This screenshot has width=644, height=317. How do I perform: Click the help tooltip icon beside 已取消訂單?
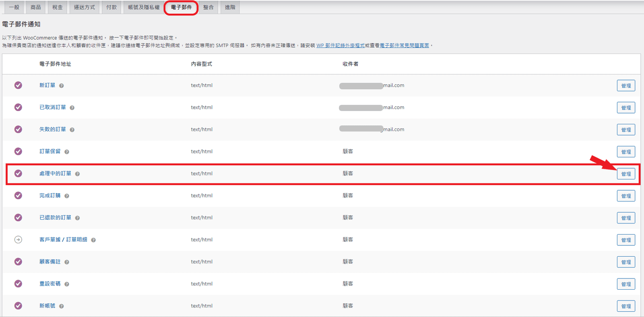tap(72, 108)
